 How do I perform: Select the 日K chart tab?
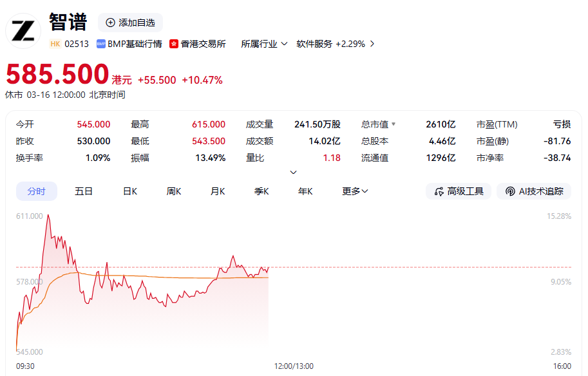click(x=130, y=191)
